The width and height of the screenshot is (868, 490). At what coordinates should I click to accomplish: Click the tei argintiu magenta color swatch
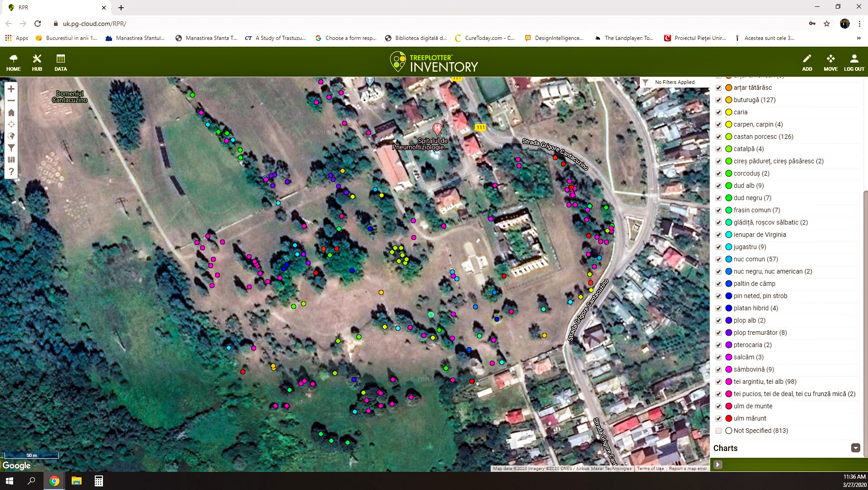click(729, 382)
